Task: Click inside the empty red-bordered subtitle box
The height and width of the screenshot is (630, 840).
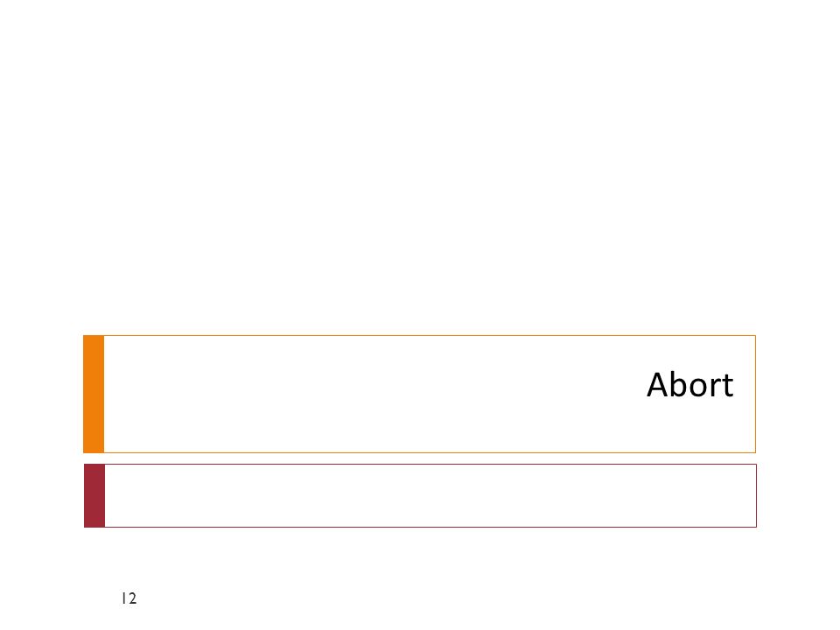Action: tap(430, 495)
